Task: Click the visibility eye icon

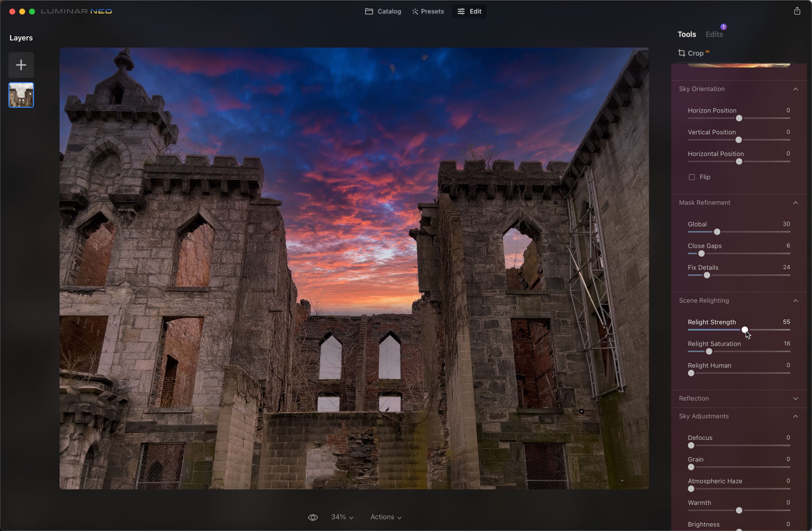Action: pos(312,515)
